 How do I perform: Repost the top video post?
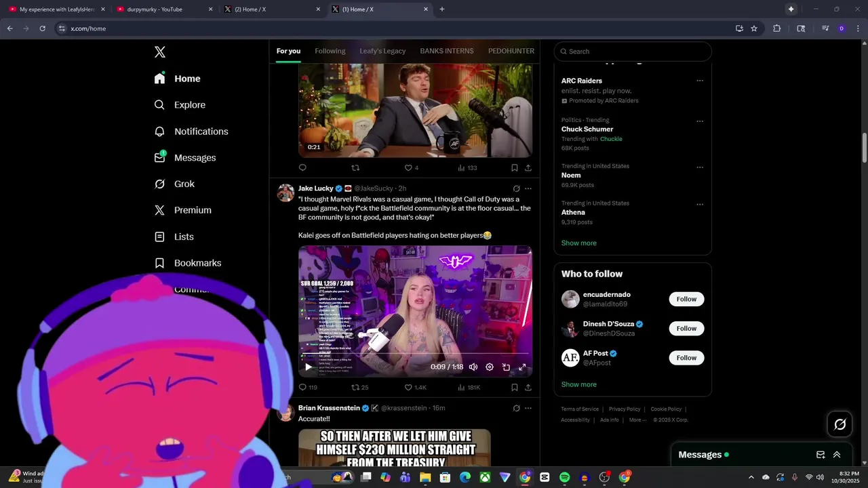click(x=355, y=167)
